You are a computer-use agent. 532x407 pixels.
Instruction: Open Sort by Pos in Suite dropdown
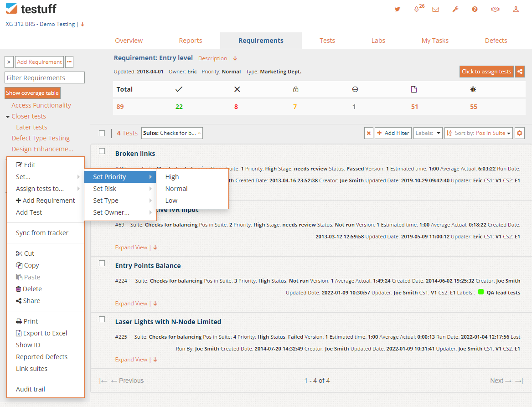(x=478, y=133)
